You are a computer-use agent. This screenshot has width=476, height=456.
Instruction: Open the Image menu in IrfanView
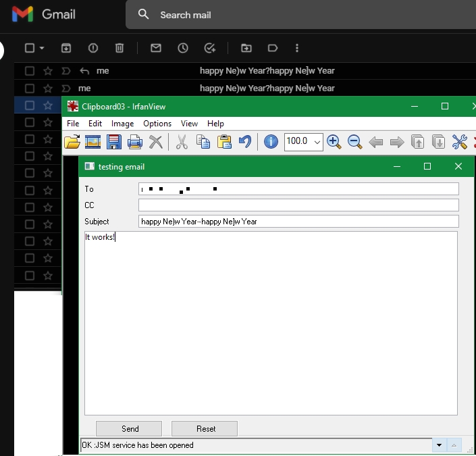pyautogui.click(x=122, y=124)
